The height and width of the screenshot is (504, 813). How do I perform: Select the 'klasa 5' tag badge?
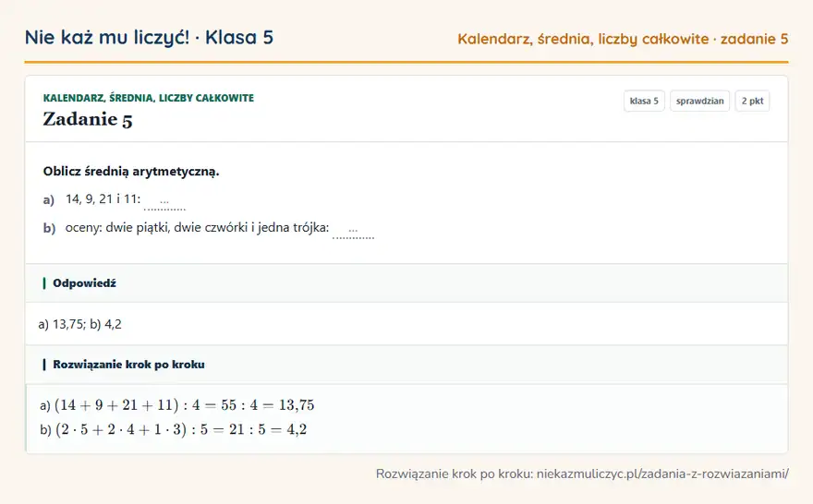click(644, 101)
